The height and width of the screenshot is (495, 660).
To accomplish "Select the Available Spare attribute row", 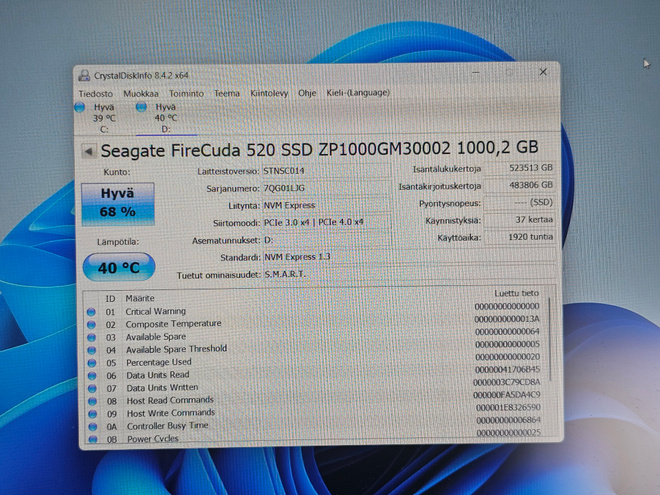I will 318,337.
